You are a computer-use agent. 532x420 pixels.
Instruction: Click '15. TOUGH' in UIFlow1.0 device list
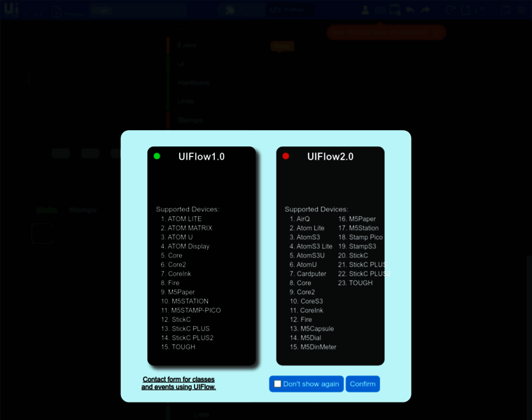tap(178, 347)
